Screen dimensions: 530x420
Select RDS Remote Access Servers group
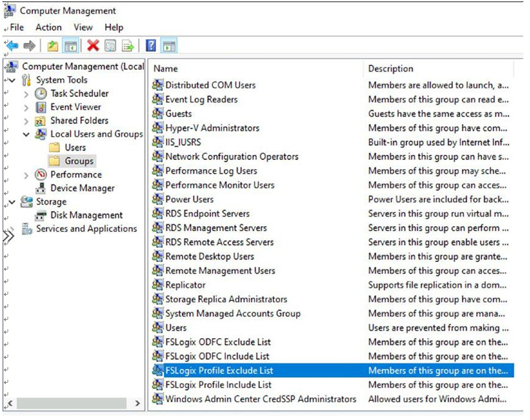(219, 242)
